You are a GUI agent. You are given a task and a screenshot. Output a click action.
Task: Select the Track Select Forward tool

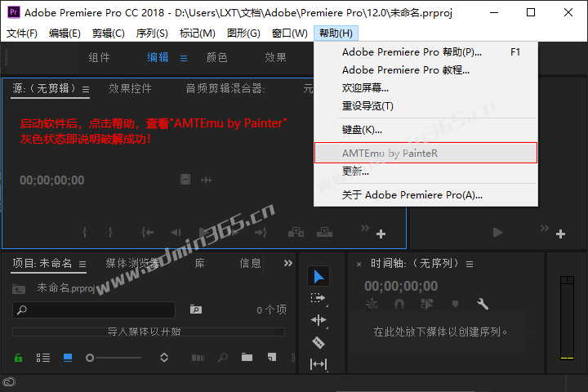[318, 298]
